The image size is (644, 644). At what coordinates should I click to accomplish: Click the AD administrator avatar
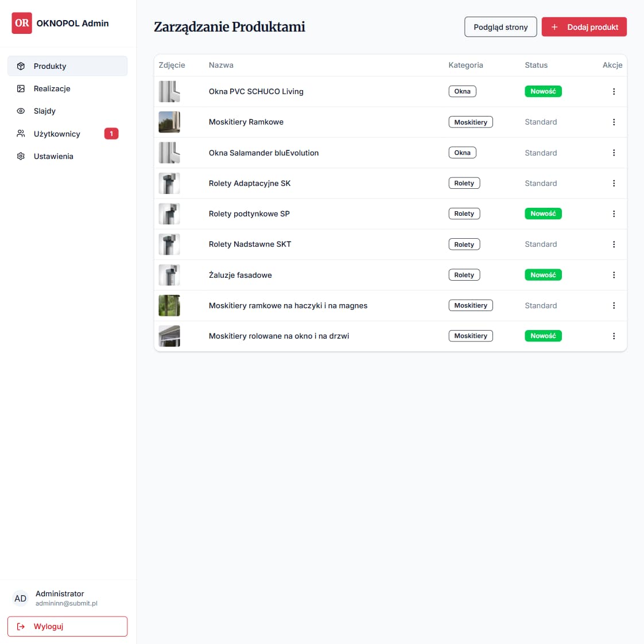coord(20,598)
